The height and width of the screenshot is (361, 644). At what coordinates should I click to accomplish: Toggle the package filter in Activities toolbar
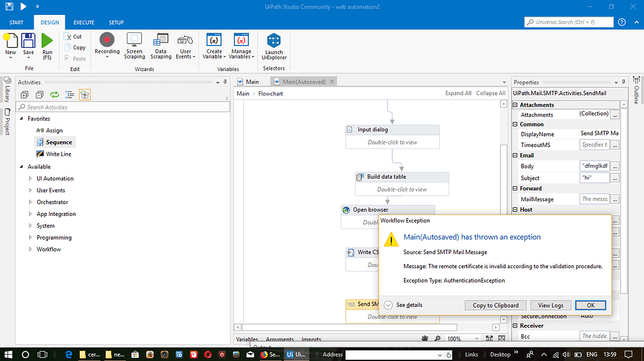click(85, 94)
